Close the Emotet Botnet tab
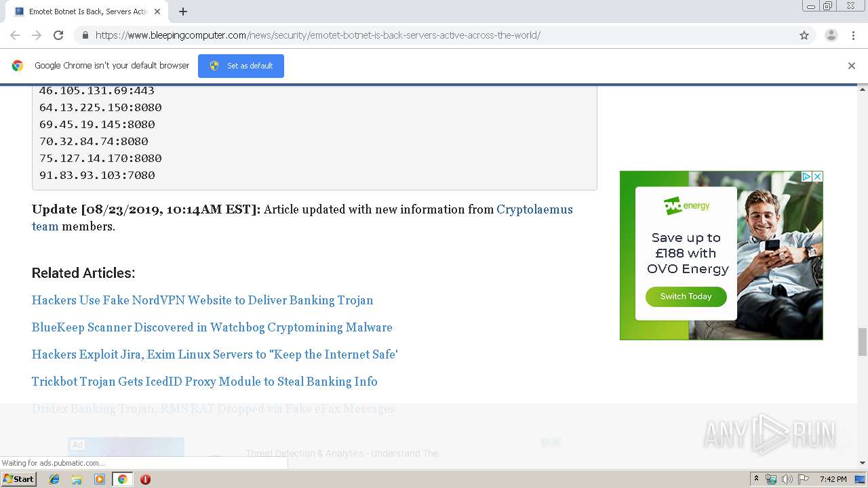Screen dimensions: 868x488 pos(157,12)
